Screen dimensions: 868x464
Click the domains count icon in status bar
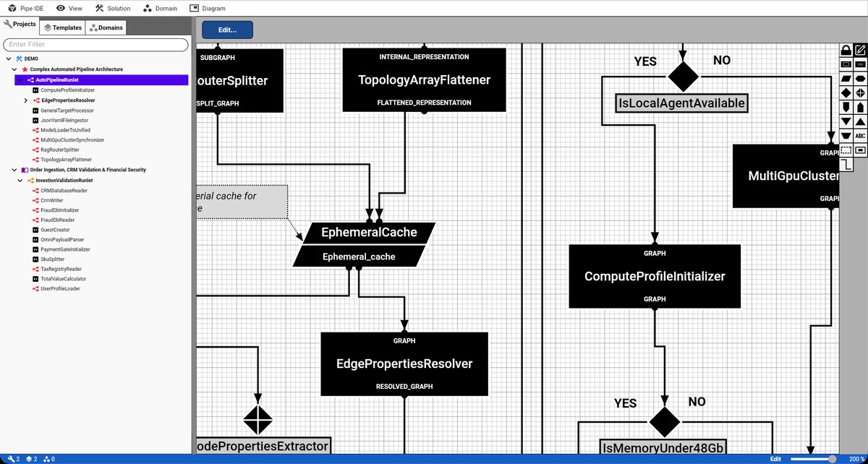(x=47, y=459)
